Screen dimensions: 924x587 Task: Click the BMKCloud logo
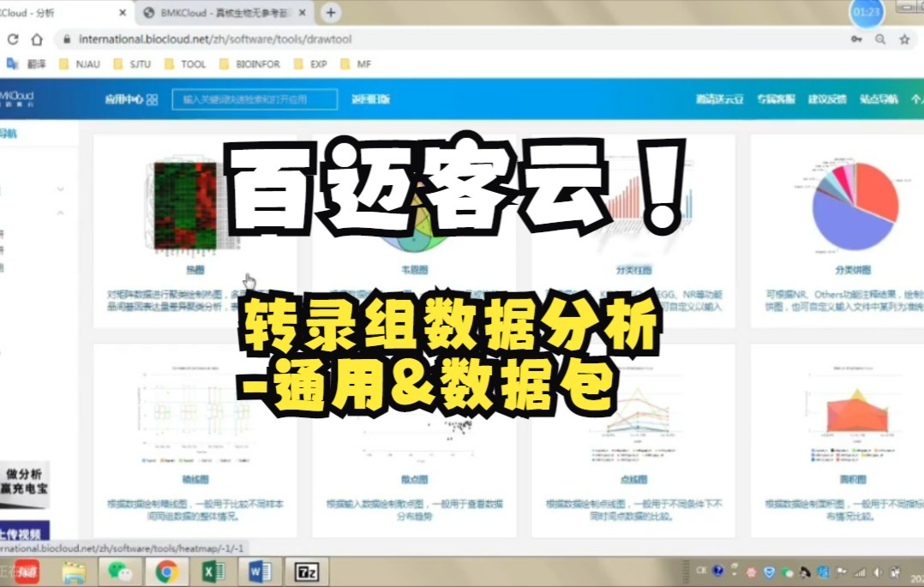[x=14, y=99]
